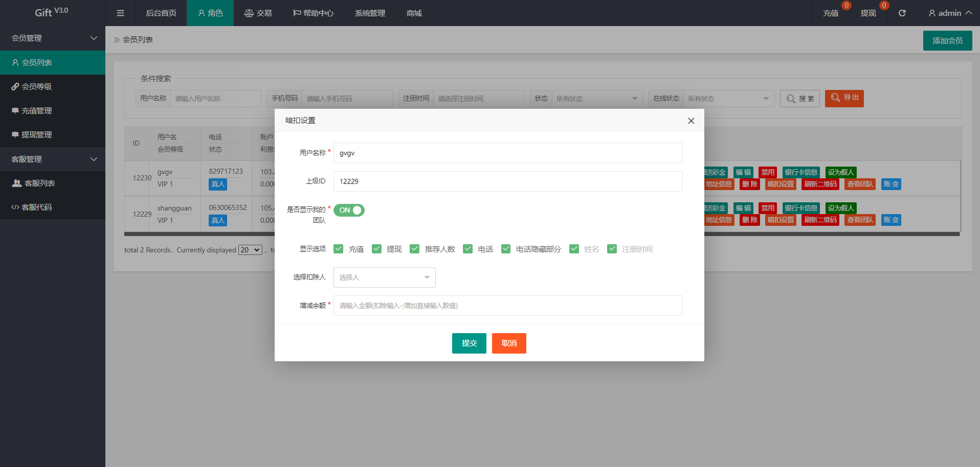Click the refresh icon in top bar
Viewport: 980px width, 467px height.
(902, 13)
